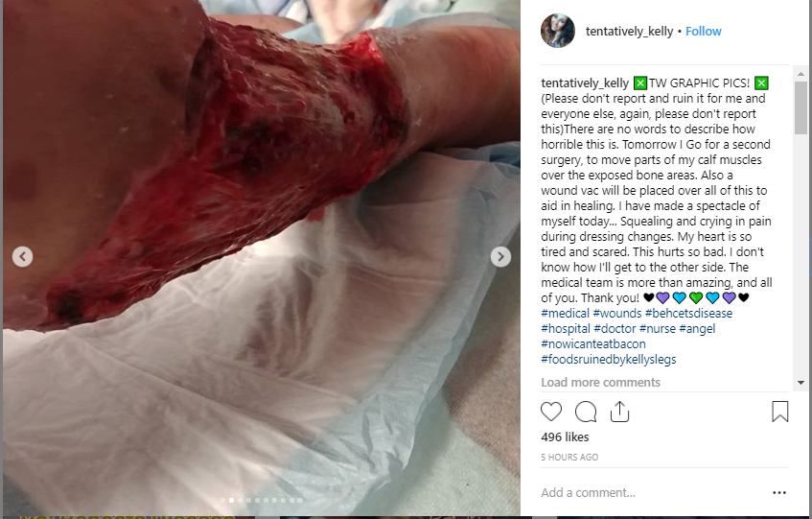Image resolution: width=812 pixels, height=519 pixels.
Task: Go to next photo in carousel
Action: click(x=500, y=256)
